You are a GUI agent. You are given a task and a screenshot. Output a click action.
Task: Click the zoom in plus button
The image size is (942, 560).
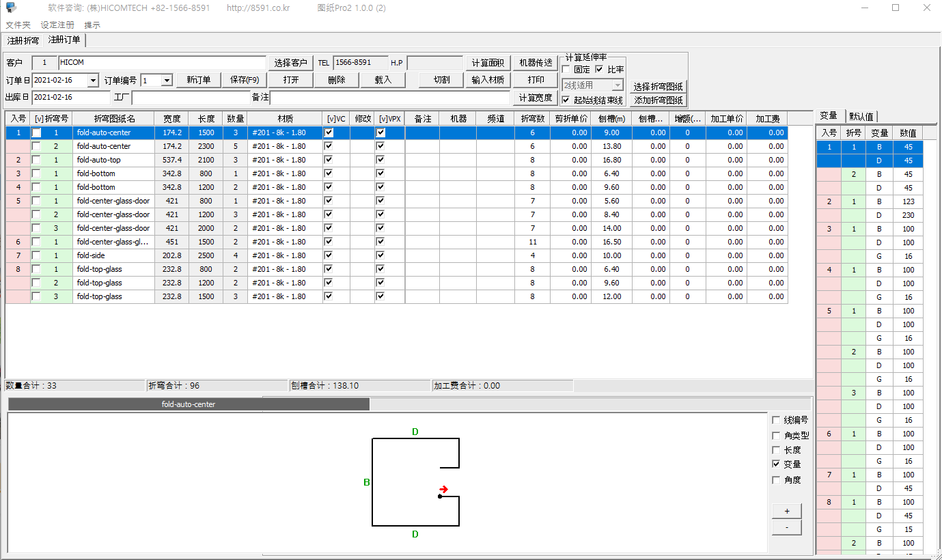click(x=786, y=511)
